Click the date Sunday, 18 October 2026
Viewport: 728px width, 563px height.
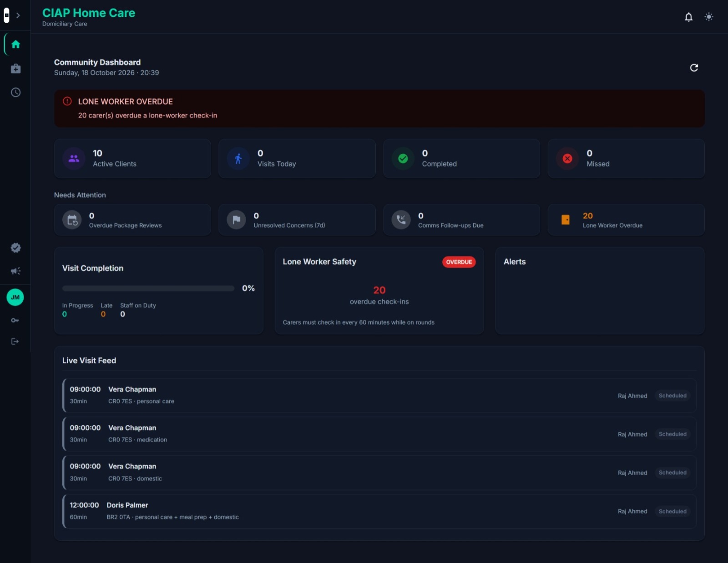pyautogui.click(x=94, y=73)
